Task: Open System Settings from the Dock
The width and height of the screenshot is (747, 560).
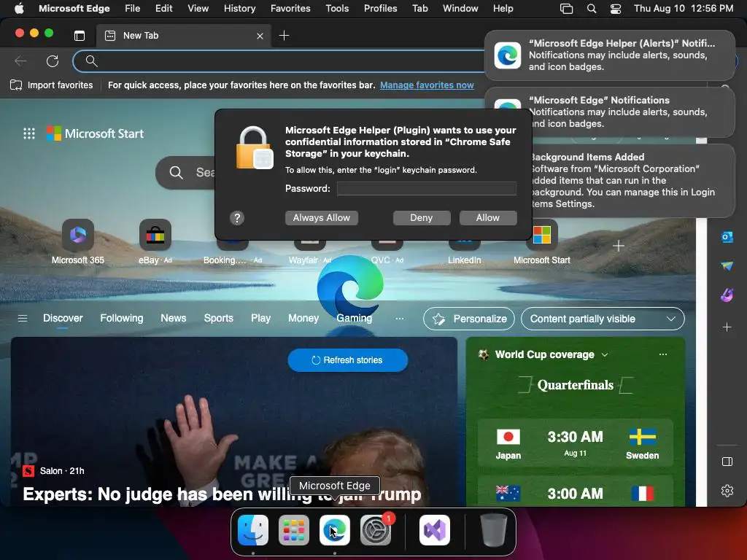Action: [x=376, y=530]
